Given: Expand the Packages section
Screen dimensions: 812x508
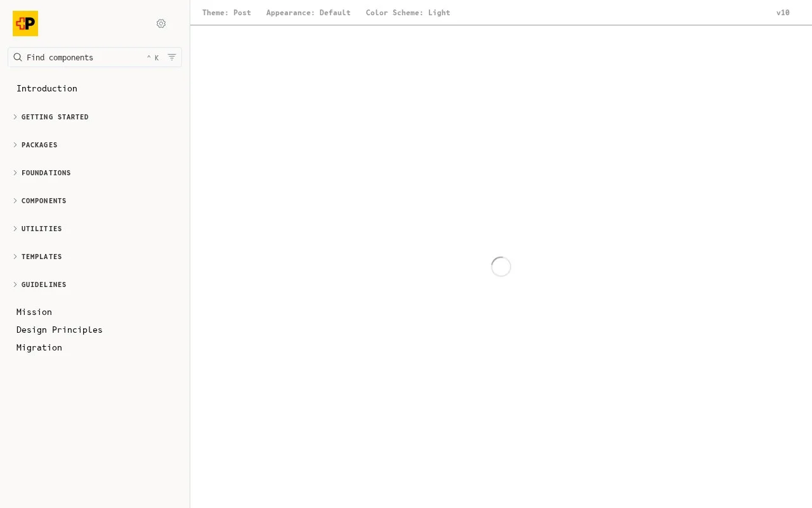Looking at the screenshot, I should 36,145.
